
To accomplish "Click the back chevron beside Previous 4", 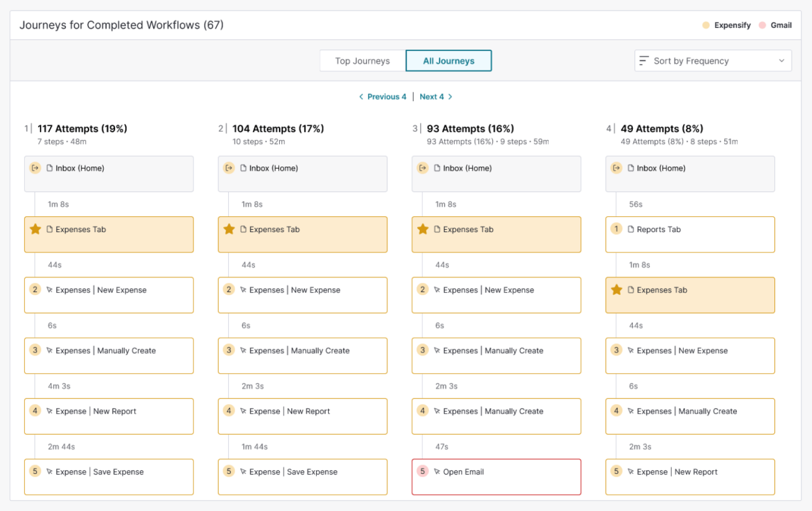I will click(361, 96).
